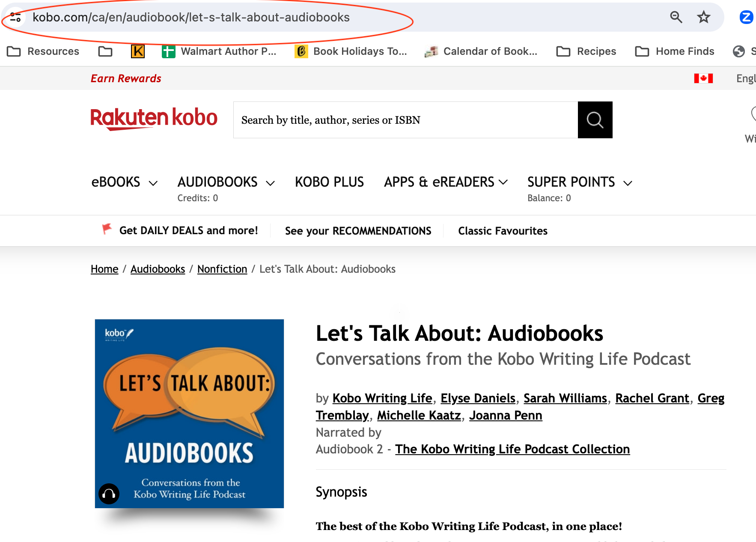The width and height of the screenshot is (756, 542).
Task: Click the Z profile avatar icon
Action: point(746,18)
